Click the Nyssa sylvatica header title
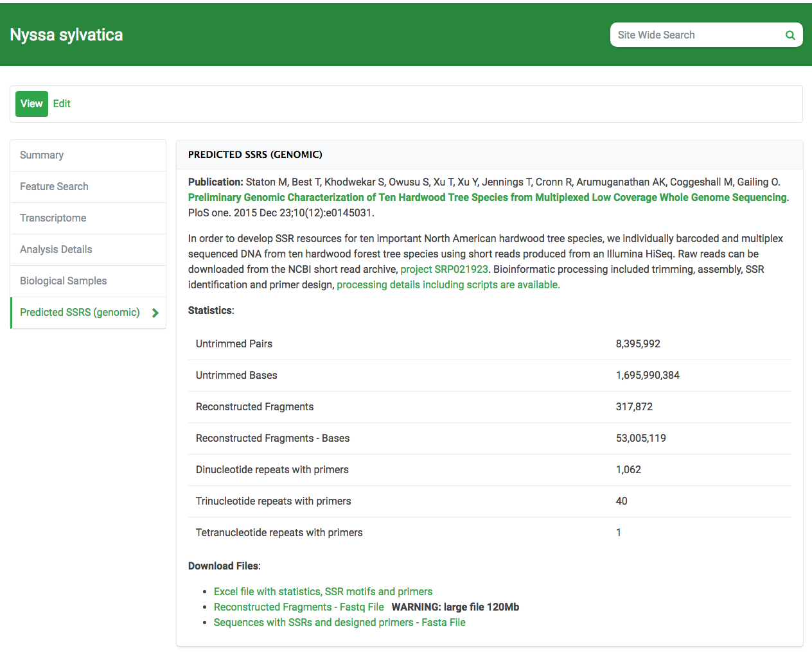 coord(66,35)
